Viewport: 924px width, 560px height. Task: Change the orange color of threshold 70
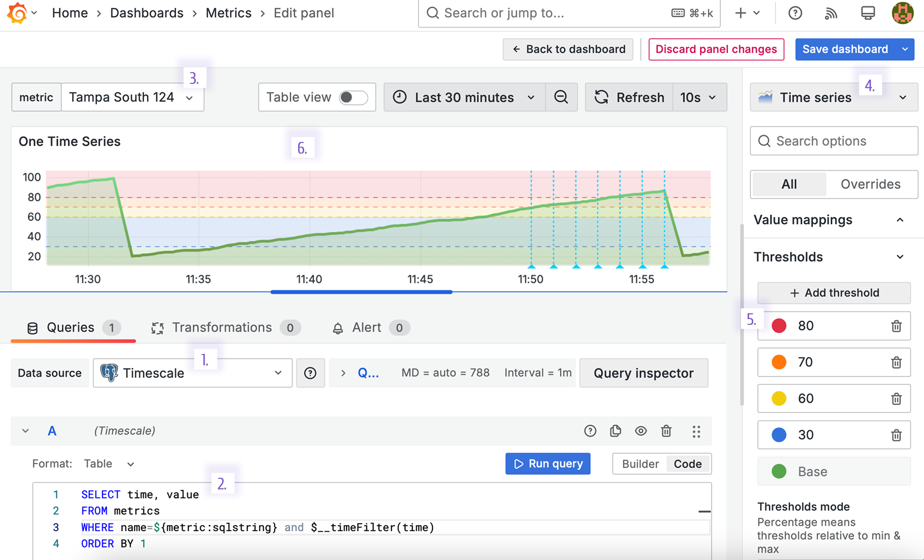779,362
